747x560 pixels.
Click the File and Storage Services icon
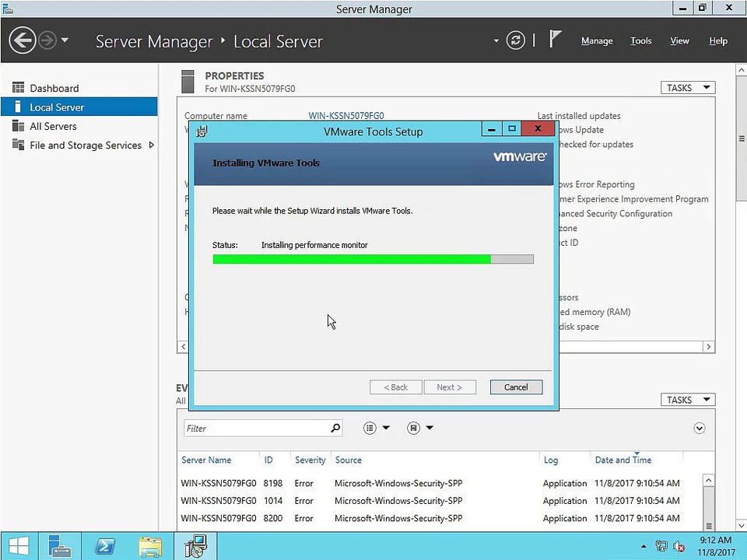point(18,145)
